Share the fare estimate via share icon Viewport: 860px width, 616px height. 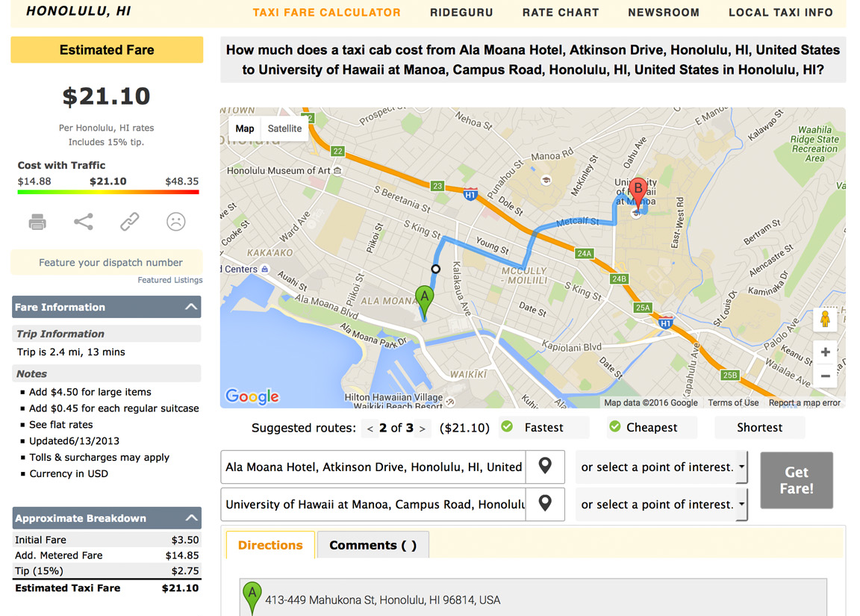tap(84, 222)
